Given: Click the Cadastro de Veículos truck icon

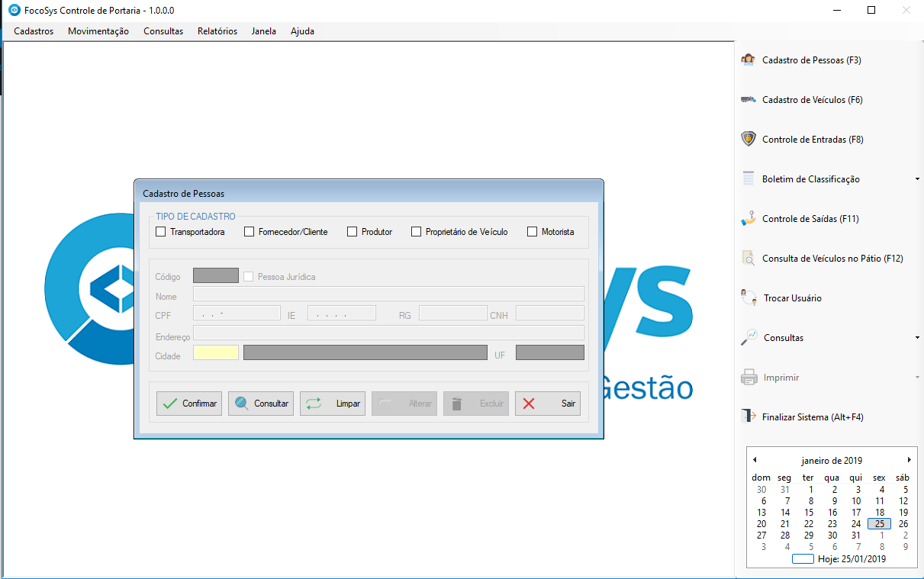Looking at the screenshot, I should tap(749, 100).
